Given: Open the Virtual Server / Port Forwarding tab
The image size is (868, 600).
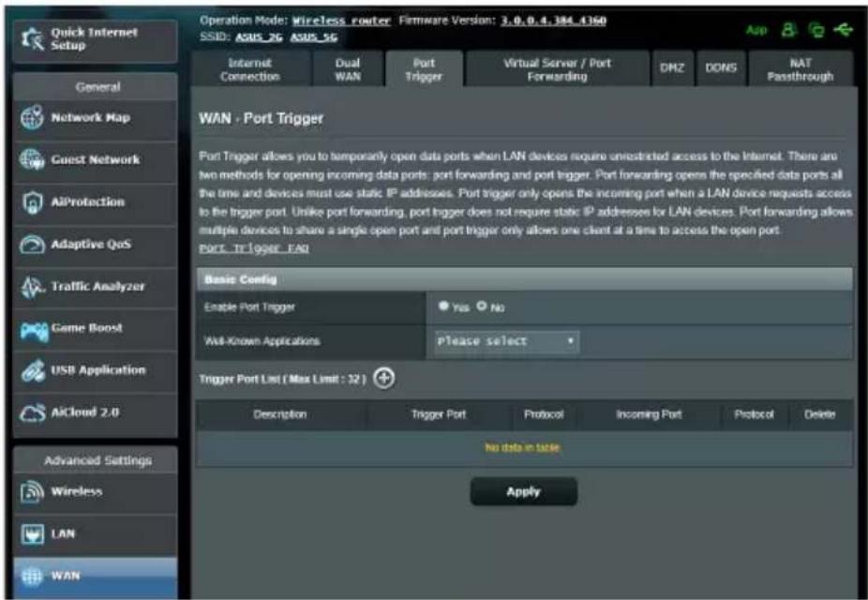Looking at the screenshot, I should coord(557,69).
